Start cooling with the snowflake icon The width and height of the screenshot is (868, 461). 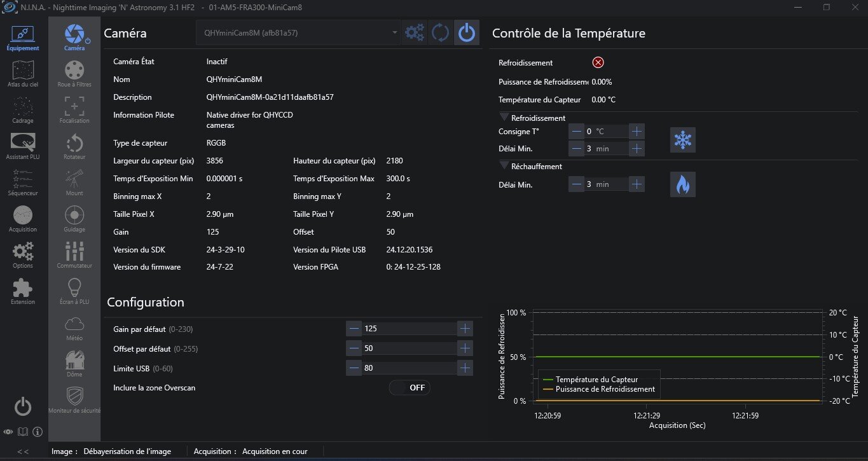pyautogui.click(x=683, y=140)
